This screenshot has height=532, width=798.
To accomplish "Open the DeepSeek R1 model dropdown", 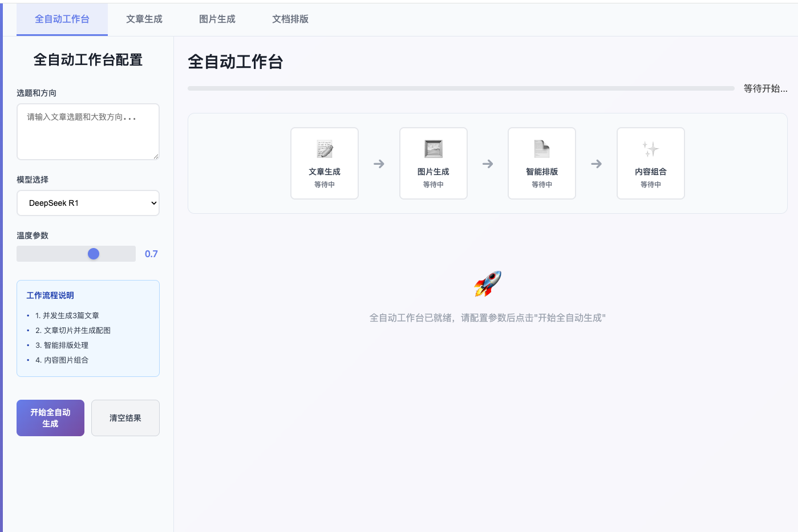I will pyautogui.click(x=88, y=203).
